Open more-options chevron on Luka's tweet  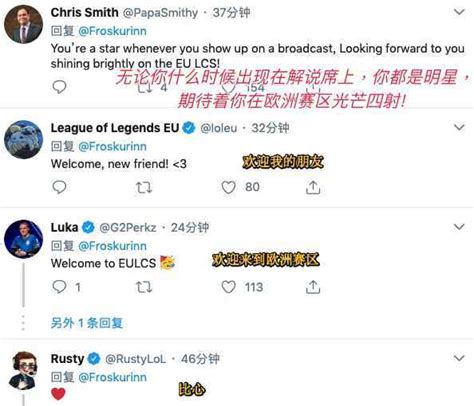coord(459,227)
